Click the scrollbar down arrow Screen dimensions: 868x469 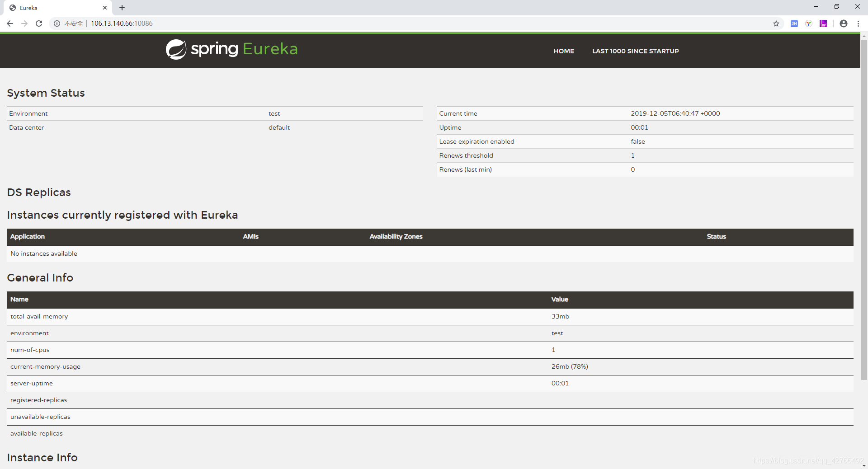(x=864, y=465)
